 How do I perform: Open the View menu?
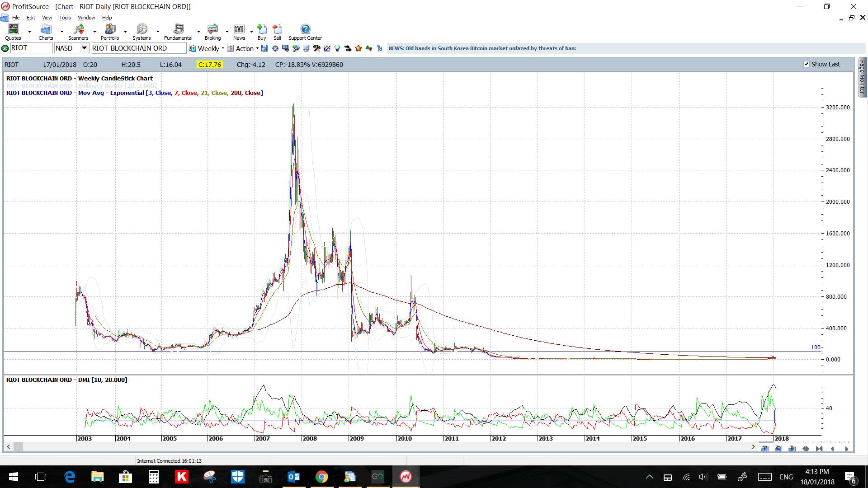point(47,18)
